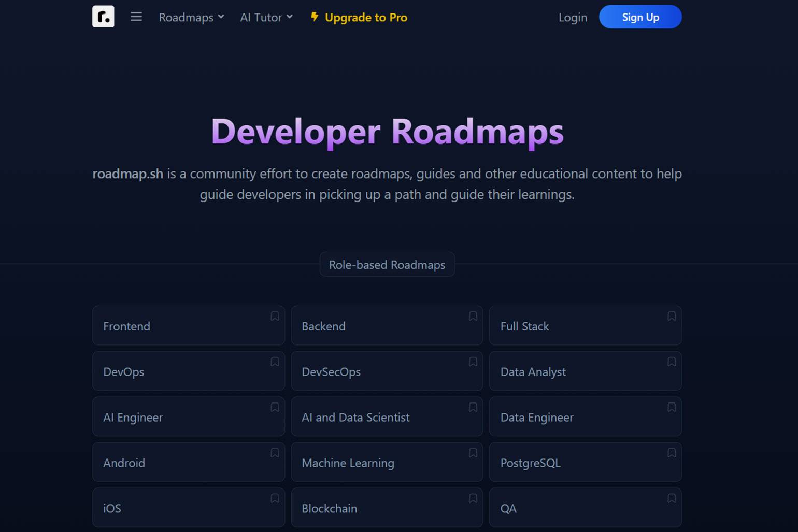
Task: Select the Role-based Roadmaps label
Action: click(x=387, y=265)
